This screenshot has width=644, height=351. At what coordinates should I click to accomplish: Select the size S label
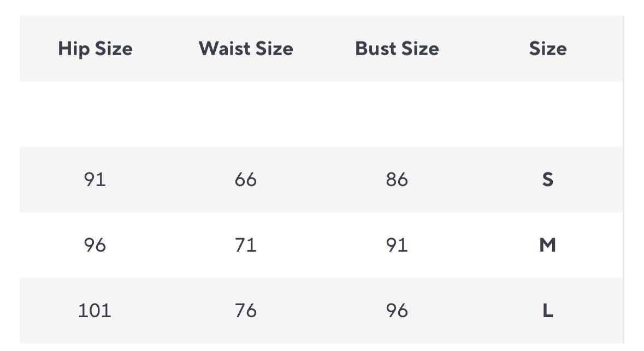tap(548, 180)
